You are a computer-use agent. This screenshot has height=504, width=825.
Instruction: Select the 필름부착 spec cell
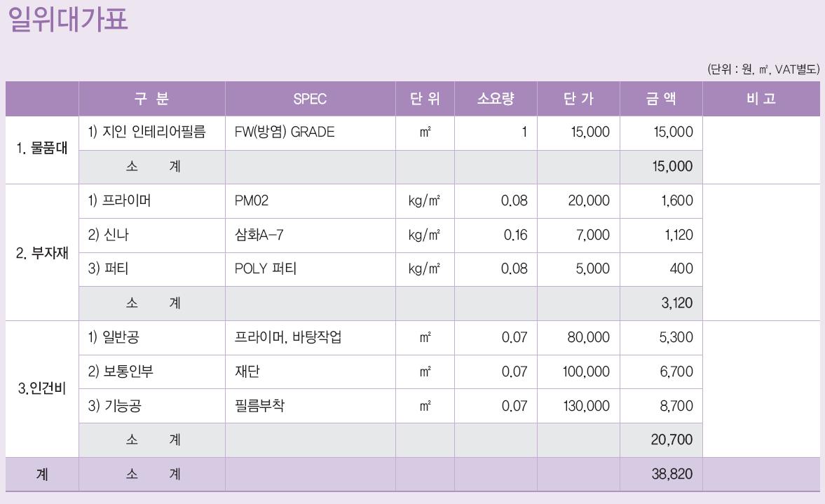[x=311, y=406]
